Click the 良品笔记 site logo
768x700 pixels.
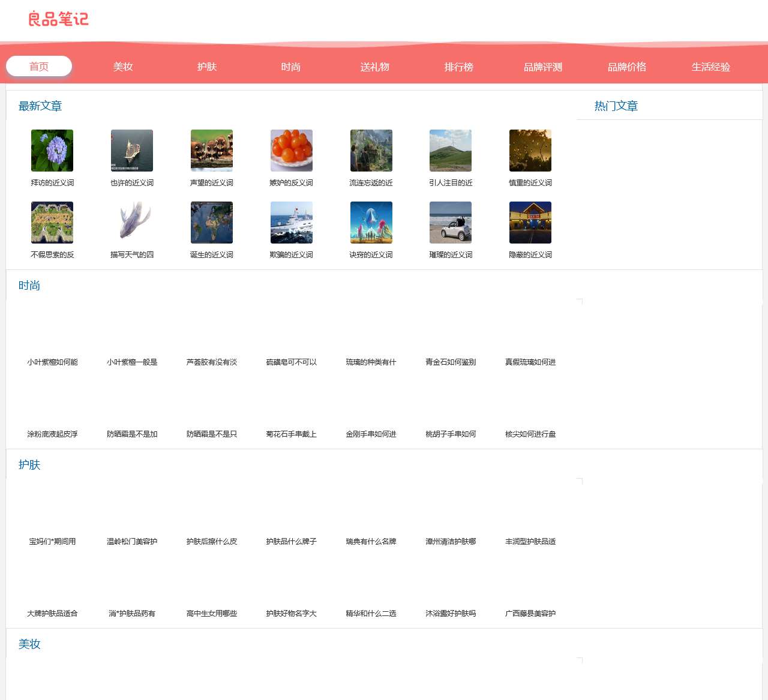tap(58, 19)
